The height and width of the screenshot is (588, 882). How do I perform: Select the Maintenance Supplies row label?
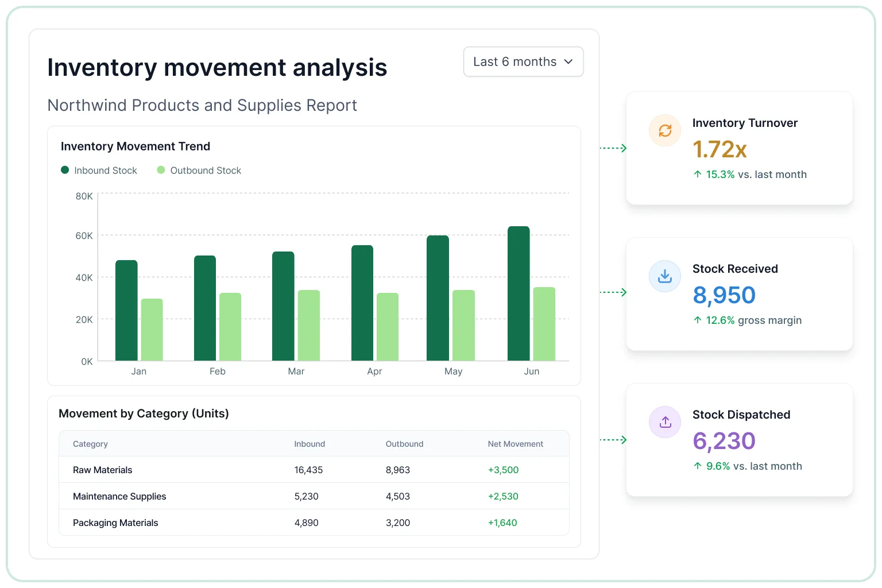(119, 496)
